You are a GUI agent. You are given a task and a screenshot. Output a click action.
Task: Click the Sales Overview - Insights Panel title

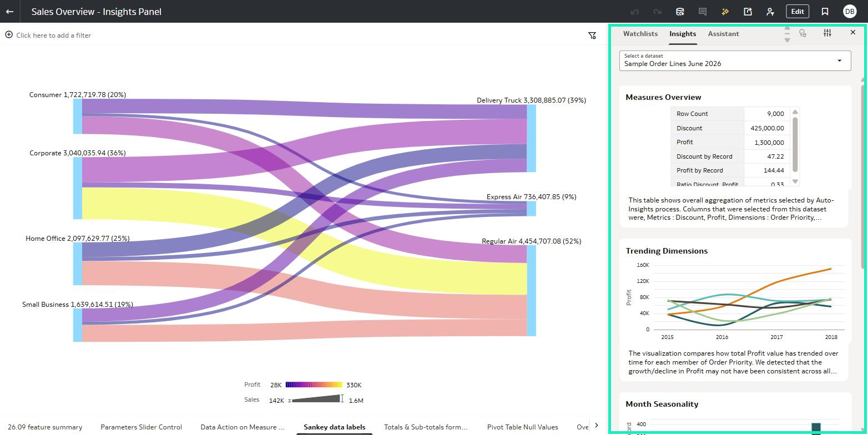(x=96, y=12)
